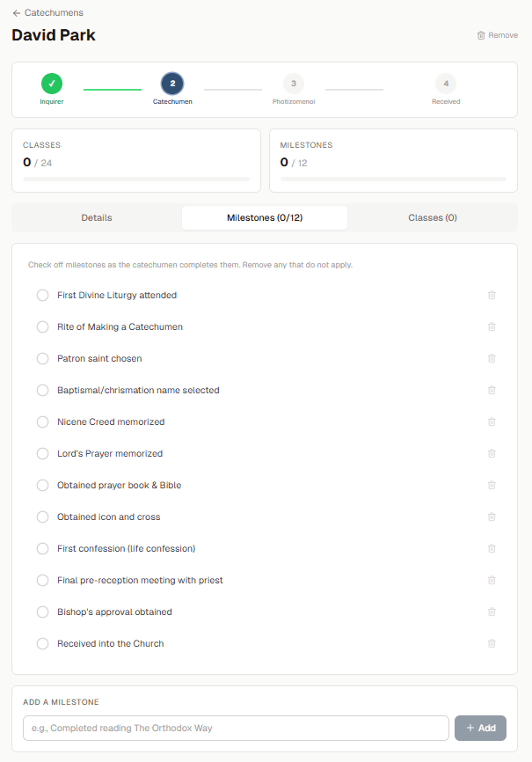
Task: Open the Classes (0) tab
Action: click(433, 217)
